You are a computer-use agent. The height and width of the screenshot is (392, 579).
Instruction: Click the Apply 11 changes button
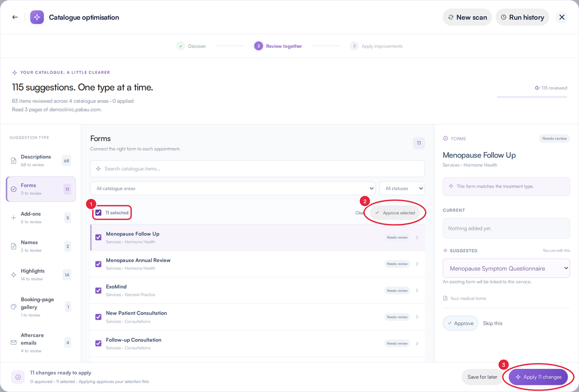[538, 377]
